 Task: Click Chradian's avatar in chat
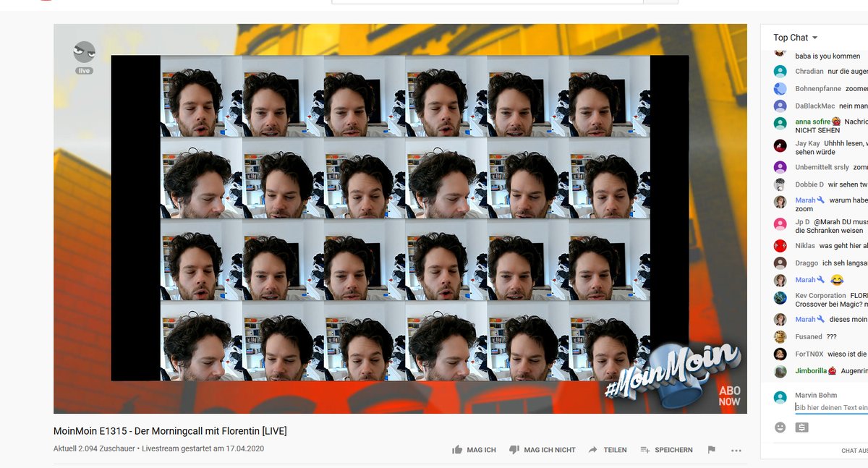point(780,72)
